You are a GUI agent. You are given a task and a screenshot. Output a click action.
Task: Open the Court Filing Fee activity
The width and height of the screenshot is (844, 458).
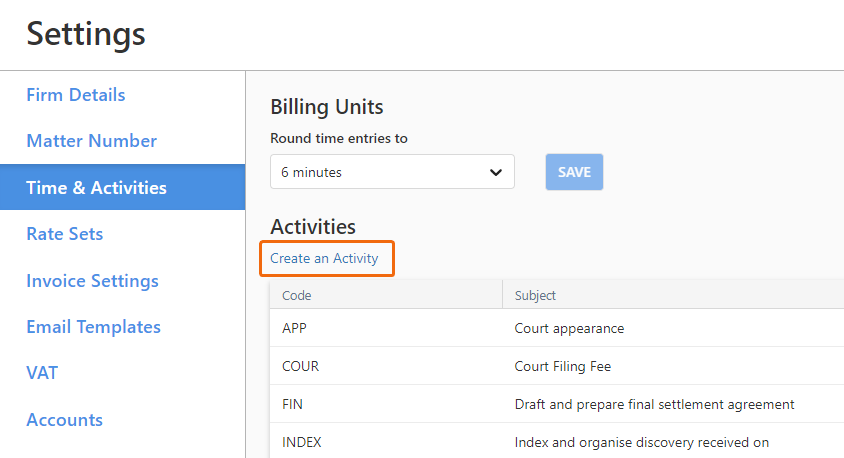[x=562, y=366]
